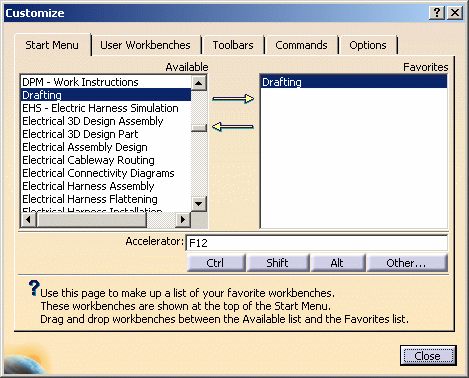Click Available list scroll down arrow
The height and width of the screenshot is (378, 469).
click(x=199, y=204)
